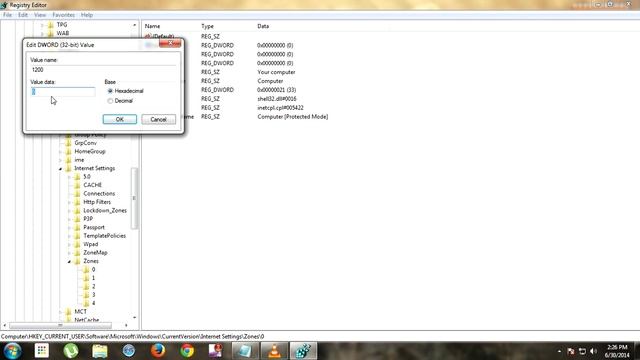This screenshot has width=640, height=360.
Task: Expand the TPG key
Action: tap(42, 25)
